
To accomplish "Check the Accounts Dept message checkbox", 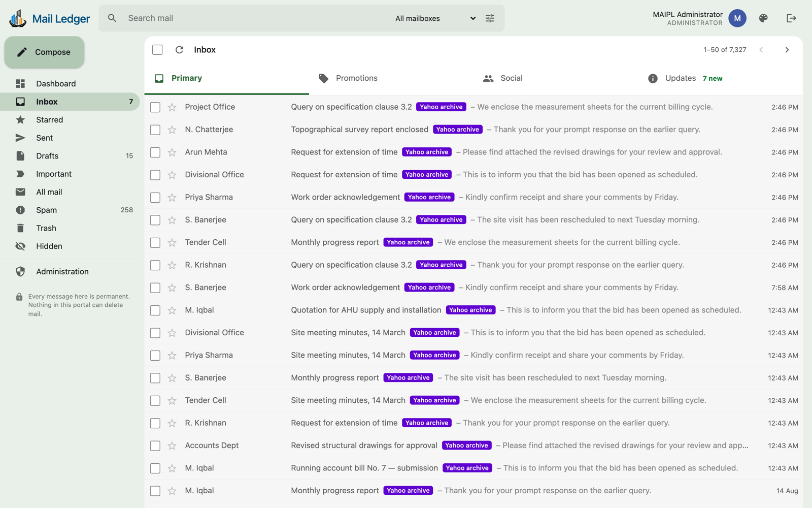I will pos(155,446).
